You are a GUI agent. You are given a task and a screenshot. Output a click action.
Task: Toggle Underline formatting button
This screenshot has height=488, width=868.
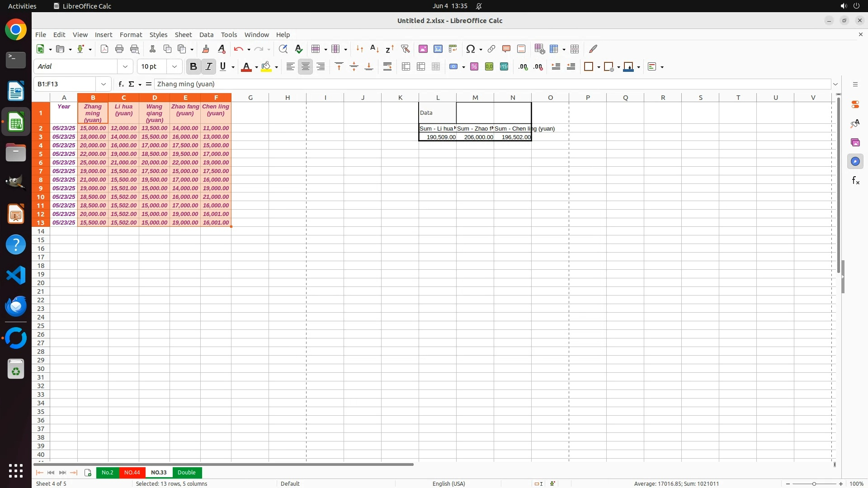(223, 67)
